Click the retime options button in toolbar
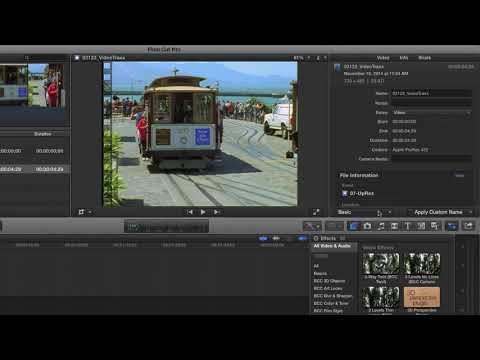Screen dimensions: 480x360 pyautogui.click(x=335, y=226)
